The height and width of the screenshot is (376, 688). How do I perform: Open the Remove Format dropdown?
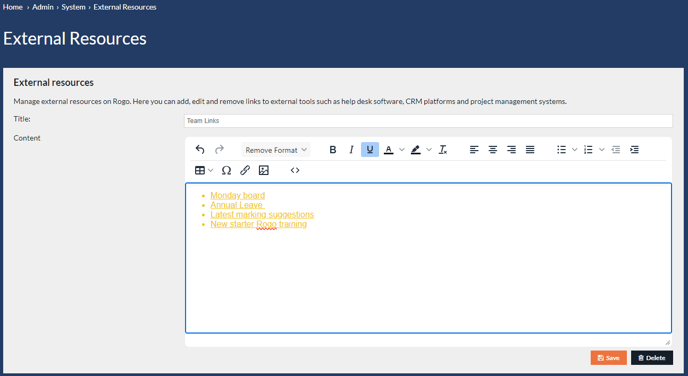click(x=276, y=150)
